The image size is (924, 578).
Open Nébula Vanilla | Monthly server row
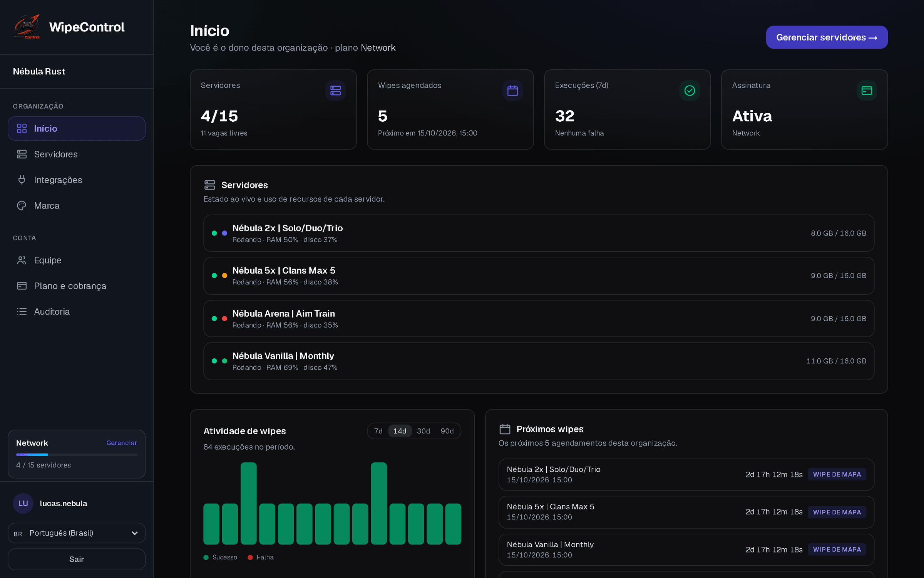[x=539, y=361]
